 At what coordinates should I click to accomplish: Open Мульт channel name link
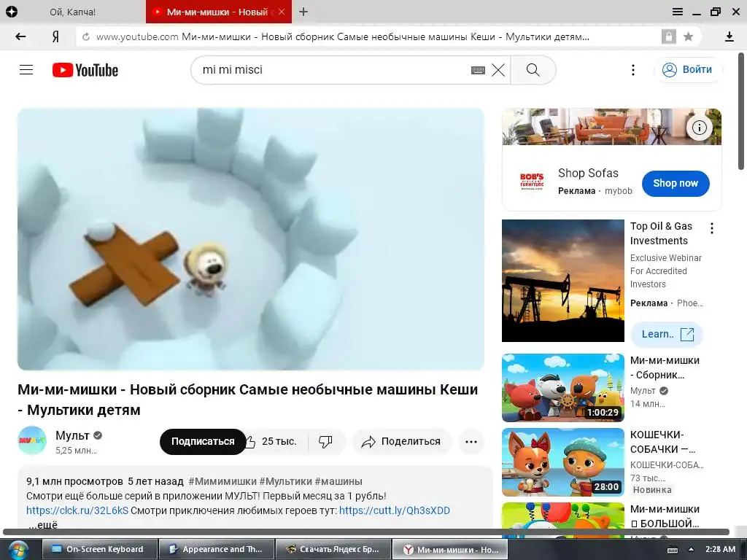coord(72,435)
